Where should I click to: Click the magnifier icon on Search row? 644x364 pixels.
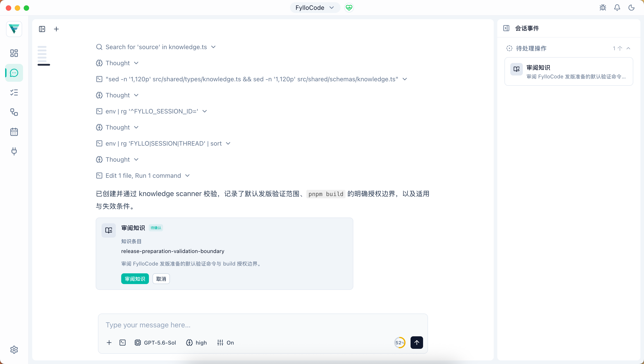click(x=99, y=47)
